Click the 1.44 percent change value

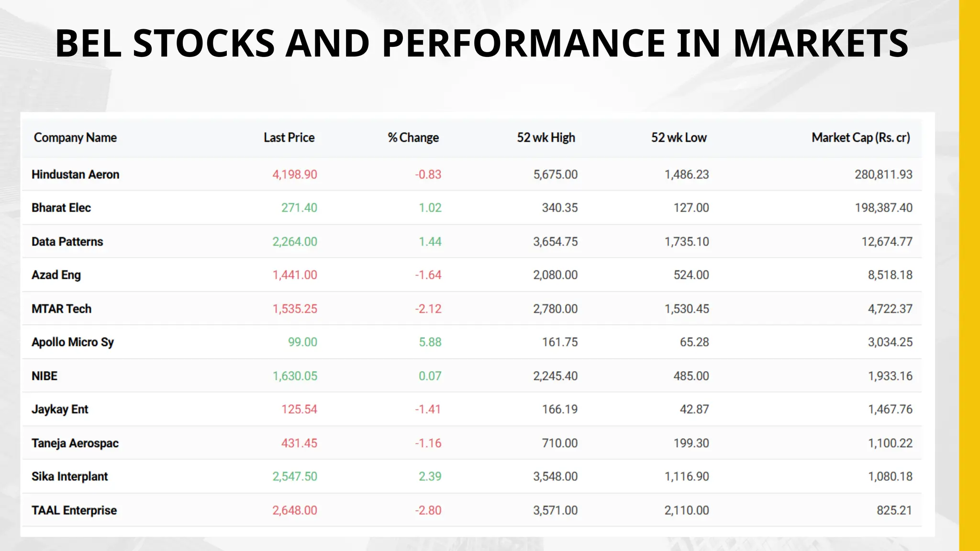click(430, 242)
